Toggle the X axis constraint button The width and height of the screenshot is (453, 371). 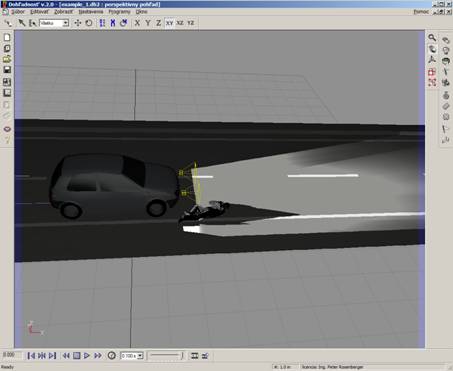pos(137,23)
